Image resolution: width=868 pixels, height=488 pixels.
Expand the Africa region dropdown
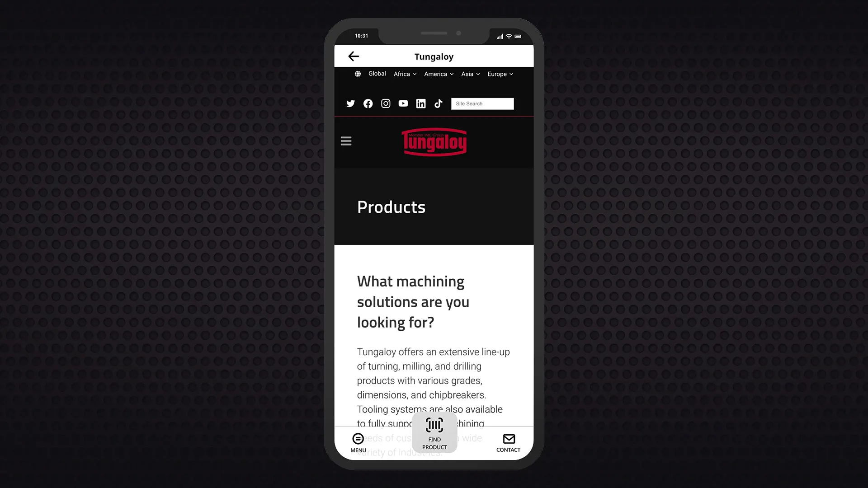(406, 74)
